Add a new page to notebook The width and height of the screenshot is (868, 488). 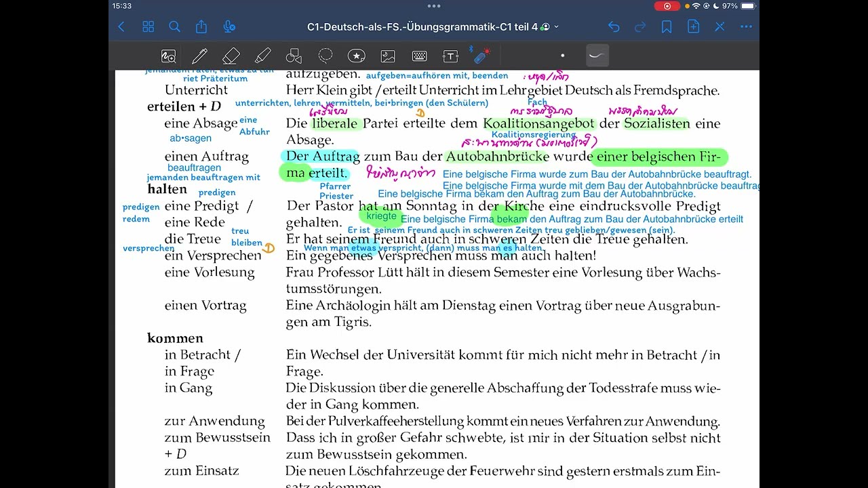693,27
